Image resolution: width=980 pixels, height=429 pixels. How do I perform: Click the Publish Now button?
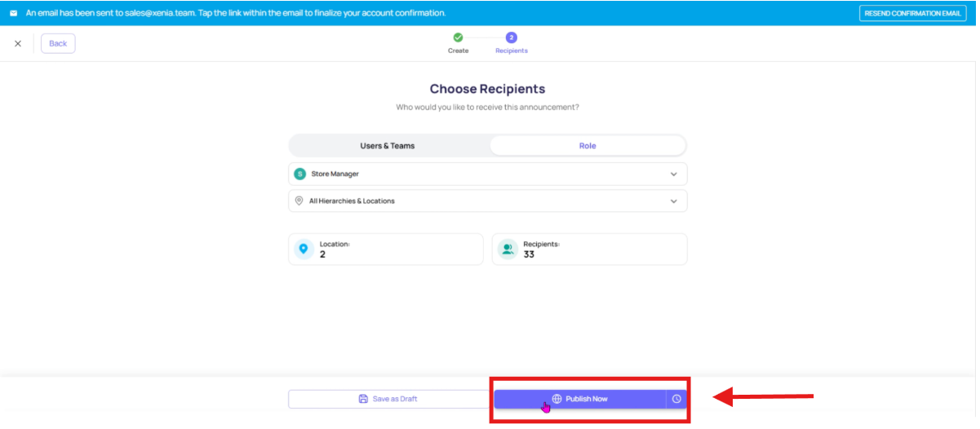coord(579,399)
